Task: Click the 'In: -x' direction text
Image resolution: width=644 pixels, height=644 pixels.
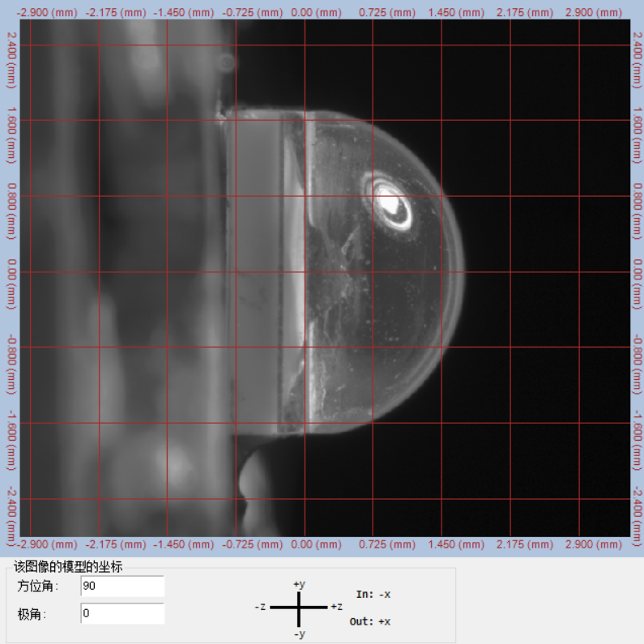Action: click(x=373, y=595)
